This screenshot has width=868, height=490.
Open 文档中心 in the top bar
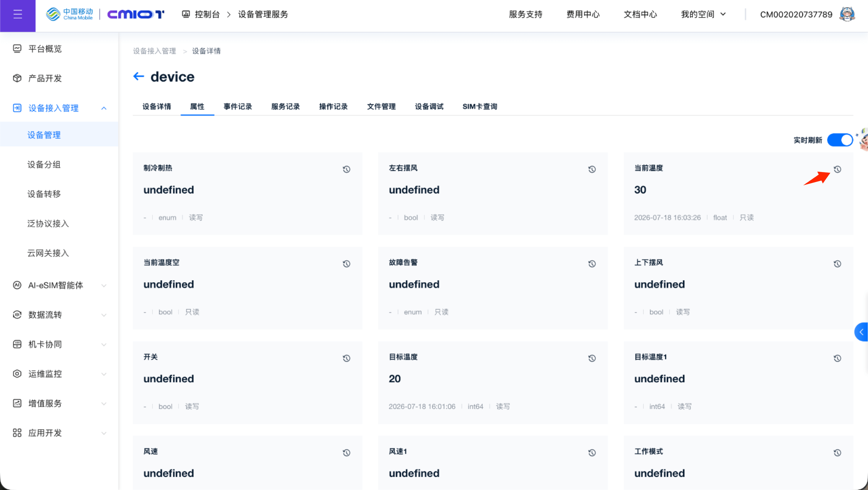pyautogui.click(x=640, y=14)
